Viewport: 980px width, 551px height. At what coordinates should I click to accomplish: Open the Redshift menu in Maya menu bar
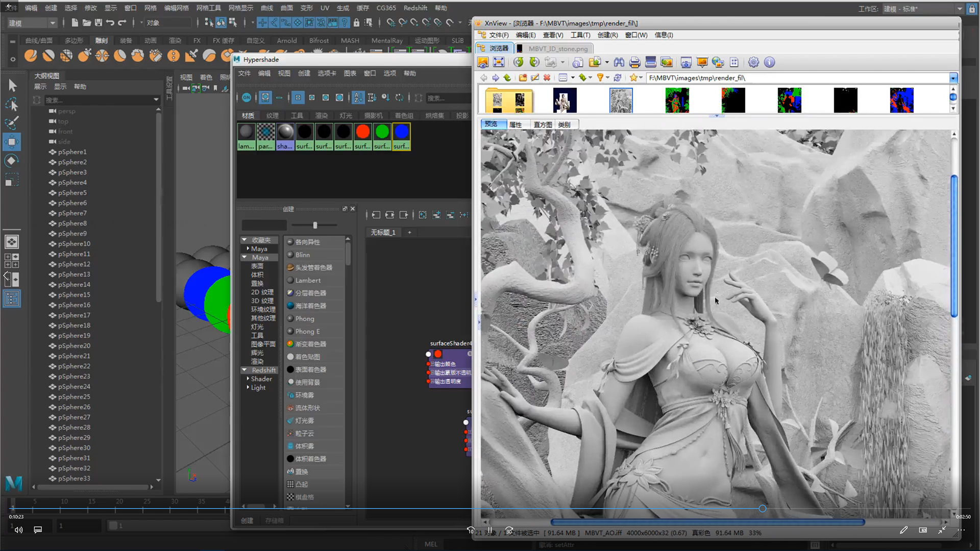[415, 8]
